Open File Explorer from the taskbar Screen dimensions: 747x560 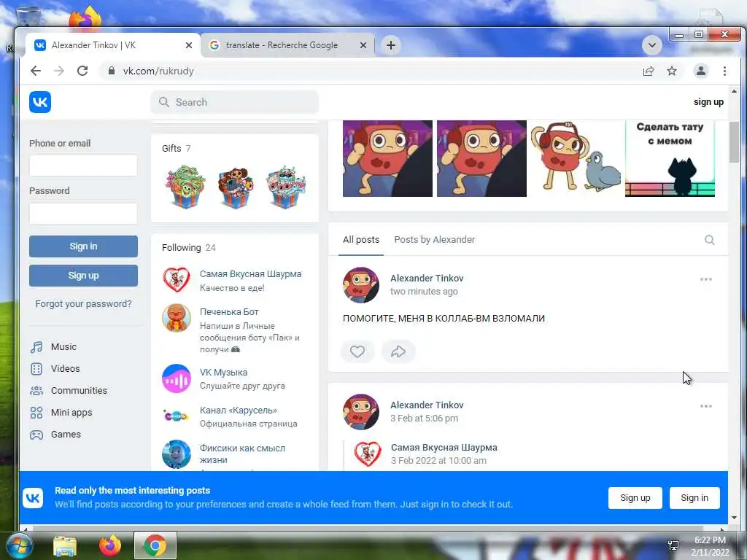point(65,546)
